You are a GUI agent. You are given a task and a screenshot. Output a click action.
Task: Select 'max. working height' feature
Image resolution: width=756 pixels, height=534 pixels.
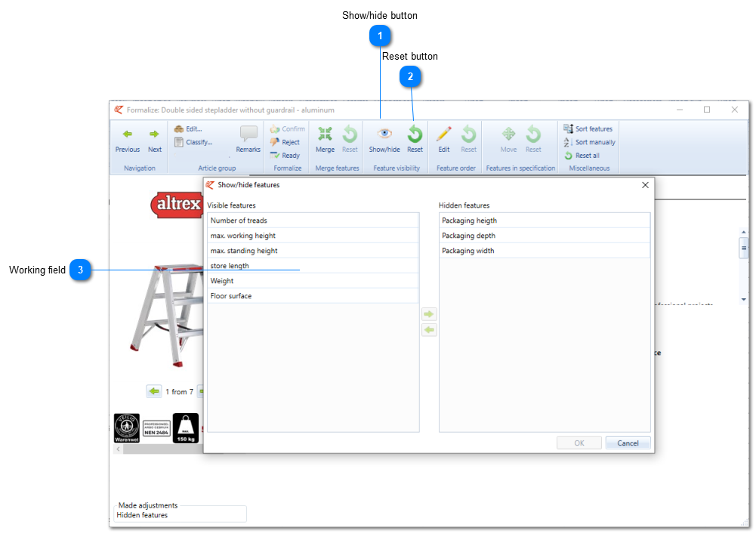313,236
